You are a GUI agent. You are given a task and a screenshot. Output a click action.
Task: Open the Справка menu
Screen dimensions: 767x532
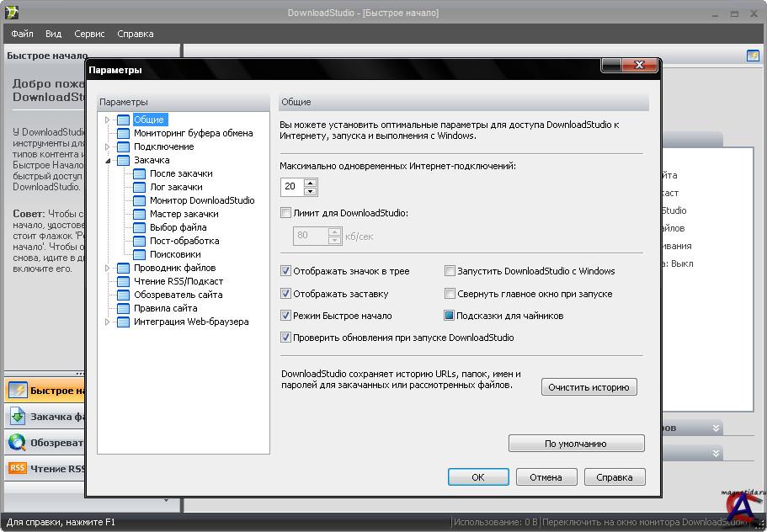tap(136, 34)
